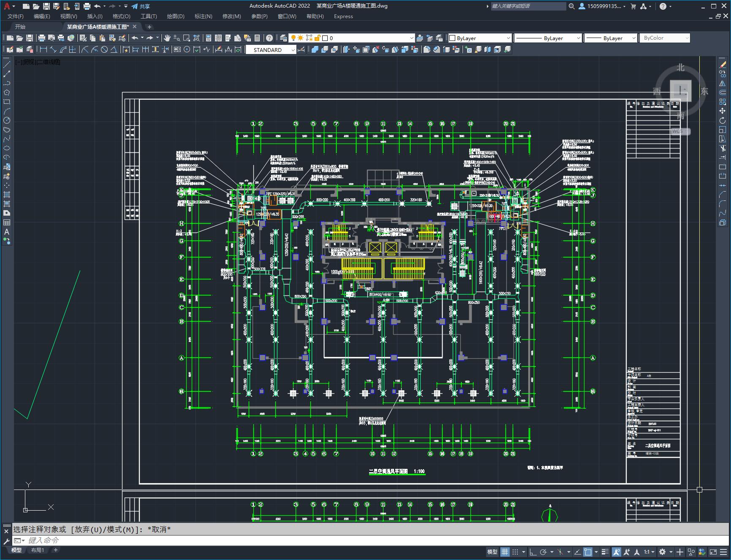Toggle ortho mode in status bar
This screenshot has width=731, height=560.
533,552
